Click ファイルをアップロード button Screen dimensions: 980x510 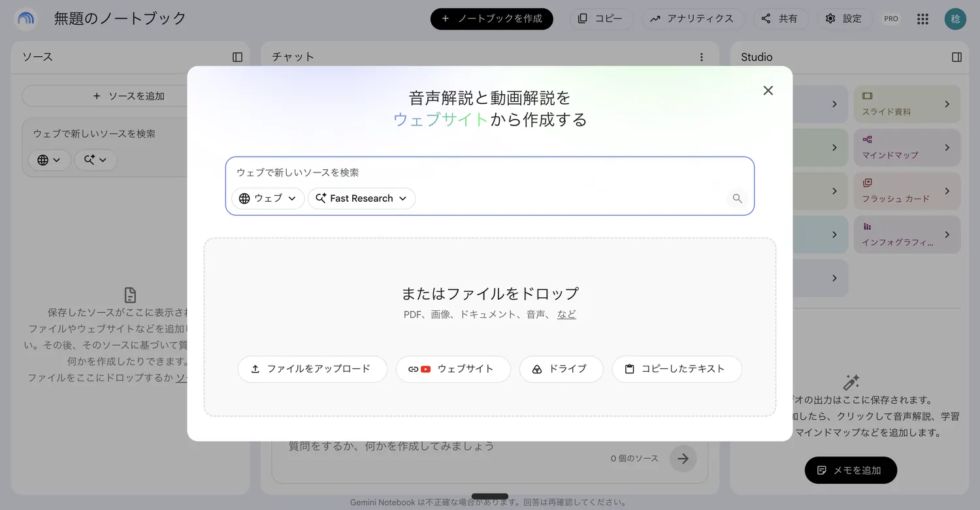[312, 369]
